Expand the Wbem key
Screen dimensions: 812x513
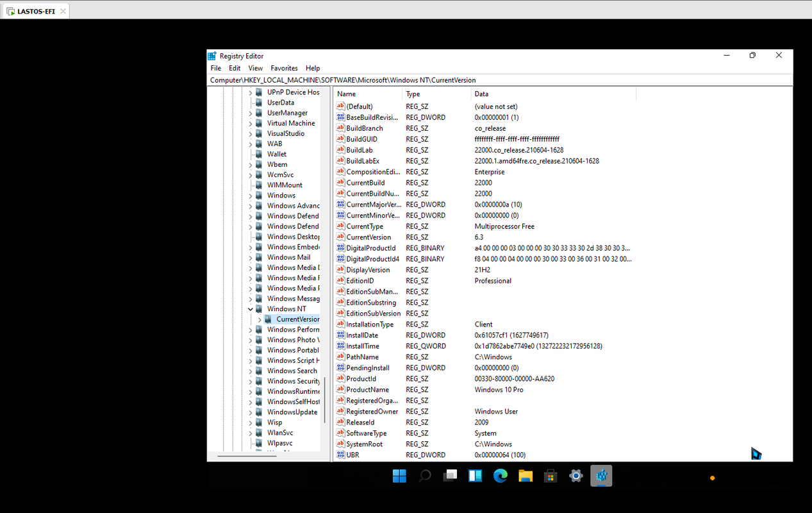(251, 164)
